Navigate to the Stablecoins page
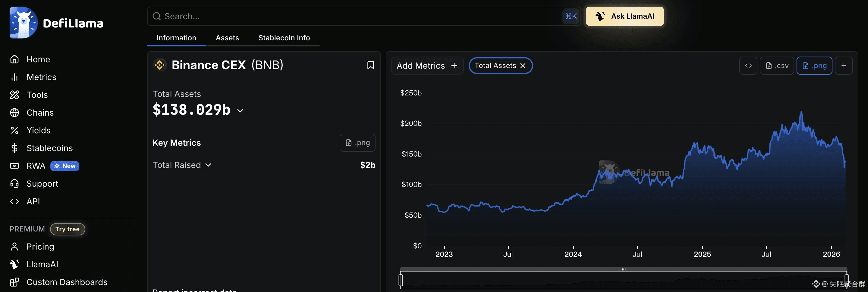 point(49,148)
